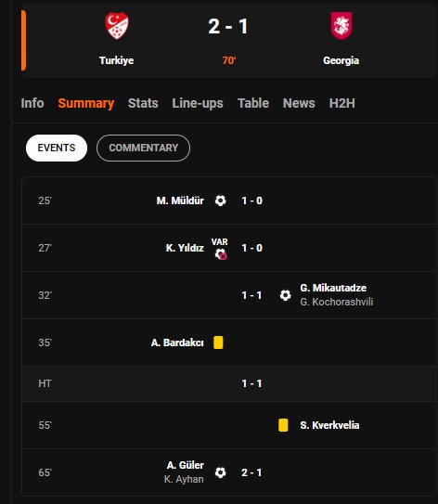This screenshot has width=438, height=504.
Task: Open the Table tab
Action: (x=253, y=103)
